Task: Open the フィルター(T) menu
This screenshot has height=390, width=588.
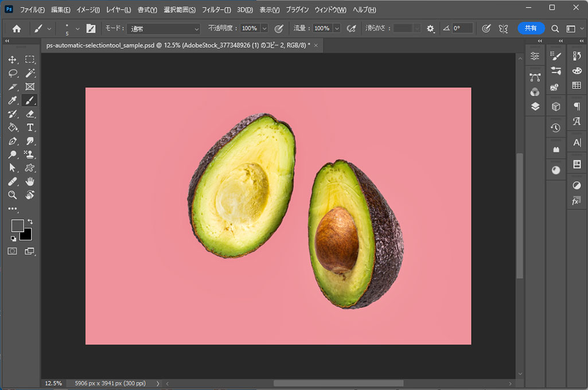Action: tap(216, 10)
